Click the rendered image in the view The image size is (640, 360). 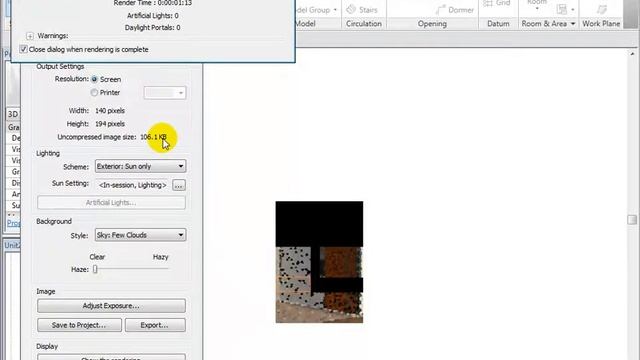319,262
